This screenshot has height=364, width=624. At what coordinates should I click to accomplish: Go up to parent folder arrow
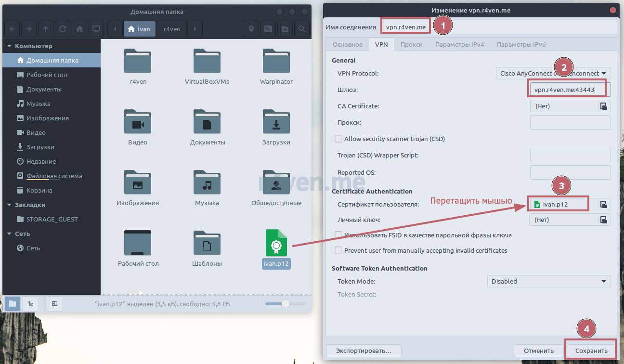46,29
